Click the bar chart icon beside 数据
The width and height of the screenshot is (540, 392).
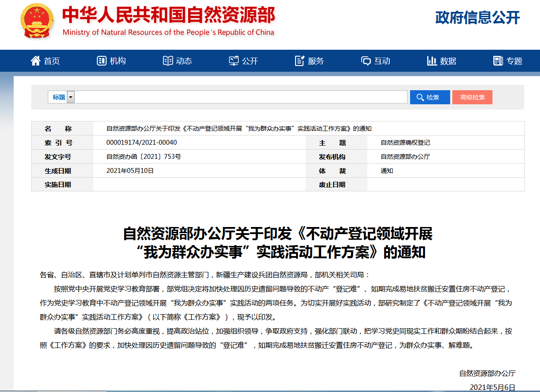[432, 61]
